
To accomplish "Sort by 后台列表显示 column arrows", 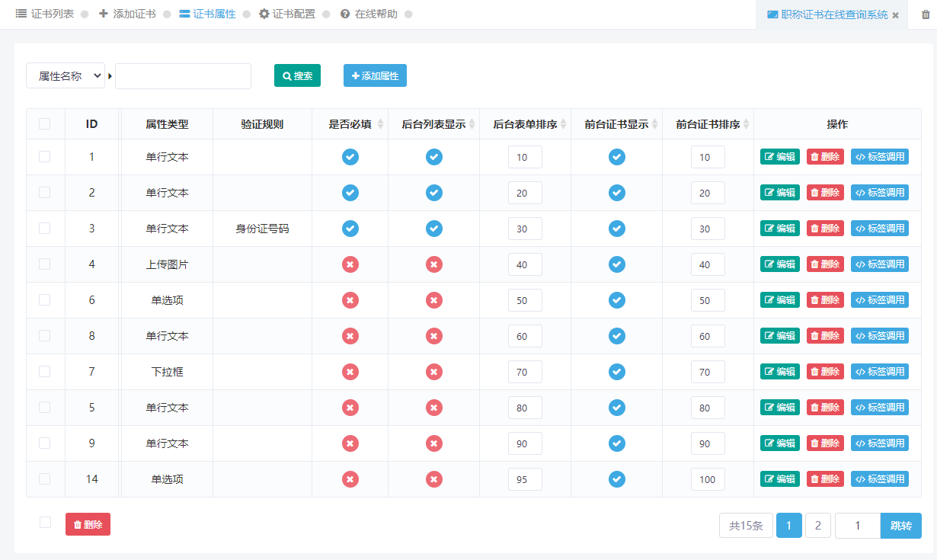I will tap(472, 124).
